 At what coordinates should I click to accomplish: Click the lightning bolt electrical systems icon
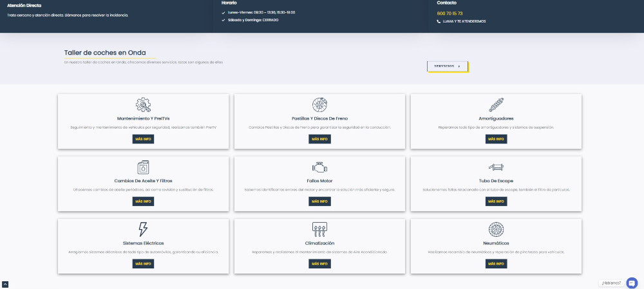tap(143, 229)
